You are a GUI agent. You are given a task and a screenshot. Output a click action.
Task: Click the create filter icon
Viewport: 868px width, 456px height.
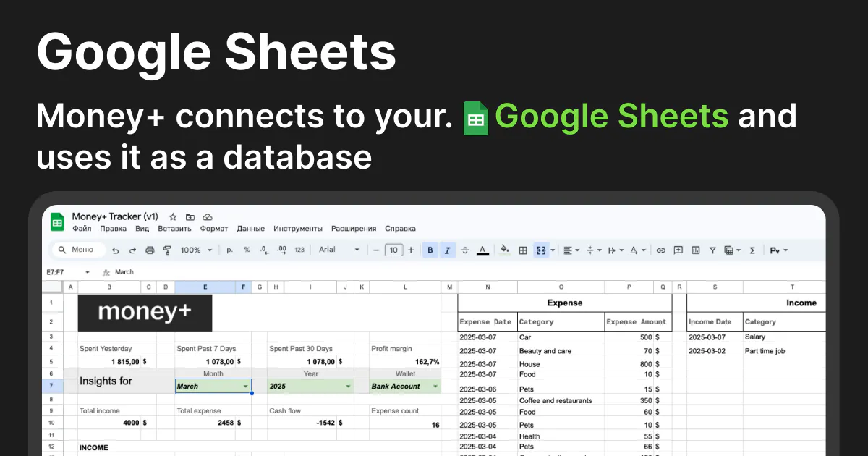click(712, 250)
